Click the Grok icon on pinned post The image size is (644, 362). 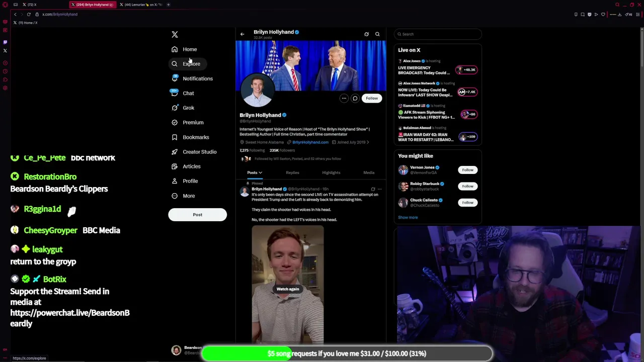pos(373,189)
